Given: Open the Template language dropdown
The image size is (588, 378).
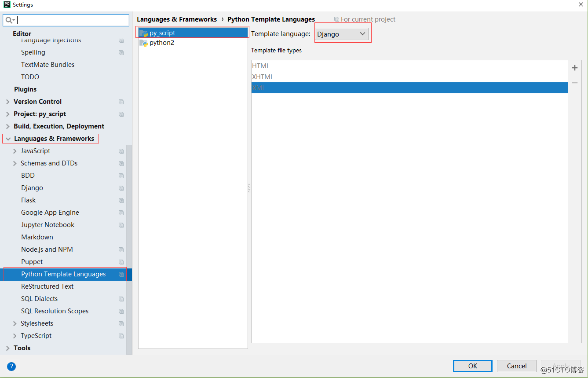Looking at the screenshot, I should [x=342, y=34].
